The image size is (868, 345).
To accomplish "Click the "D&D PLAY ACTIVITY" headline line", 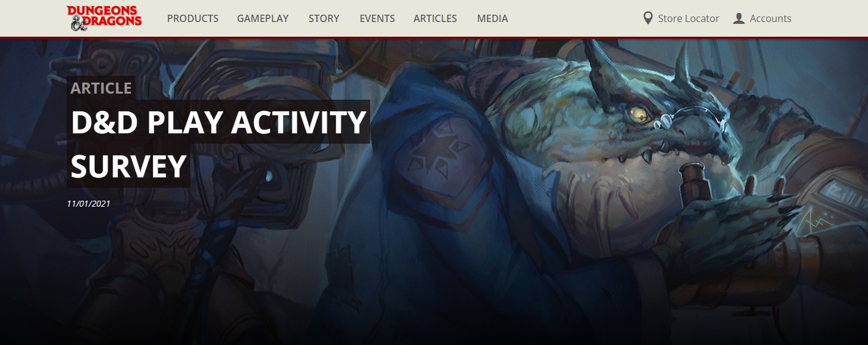I will pos(218,122).
